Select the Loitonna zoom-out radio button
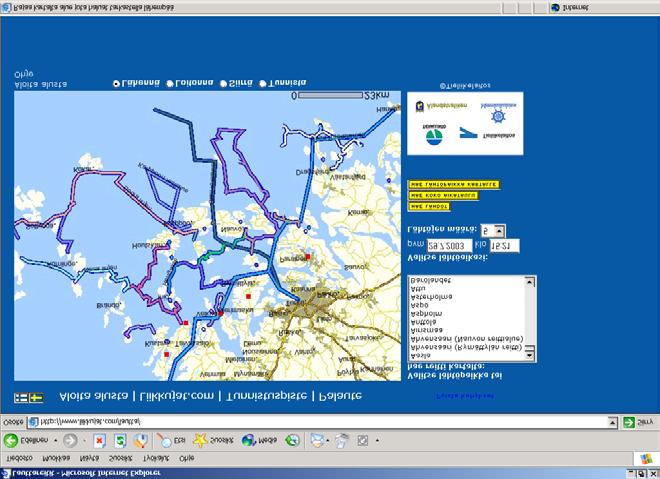660x479 pixels. coord(170,84)
